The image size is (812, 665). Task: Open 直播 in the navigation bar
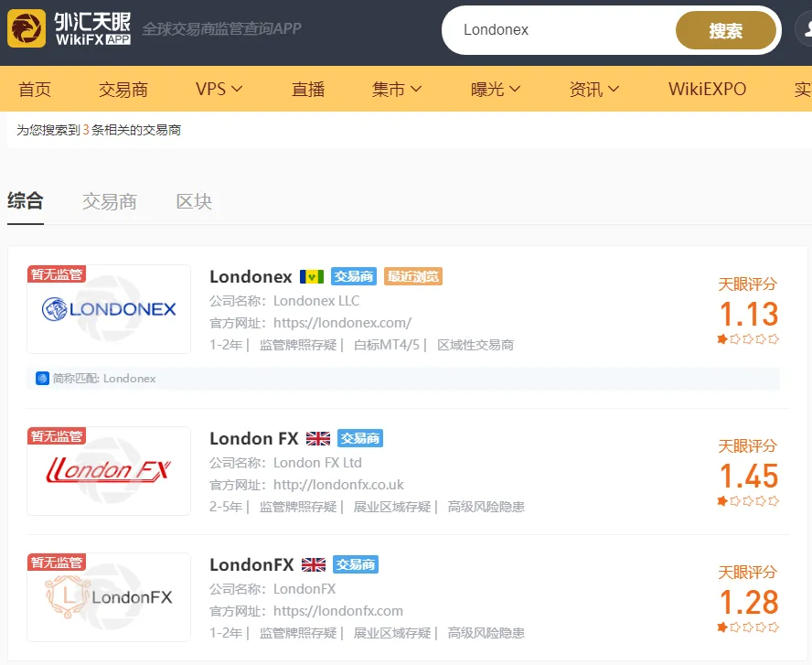(x=308, y=89)
